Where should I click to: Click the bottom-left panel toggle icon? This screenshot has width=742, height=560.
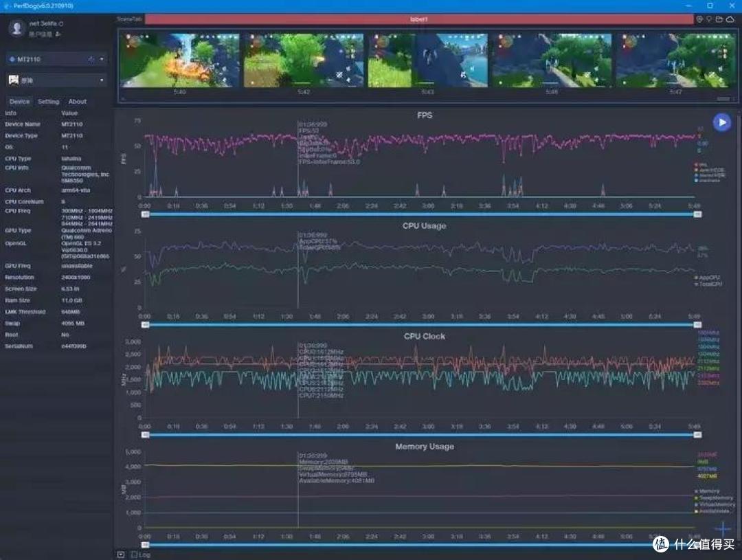[x=121, y=555]
